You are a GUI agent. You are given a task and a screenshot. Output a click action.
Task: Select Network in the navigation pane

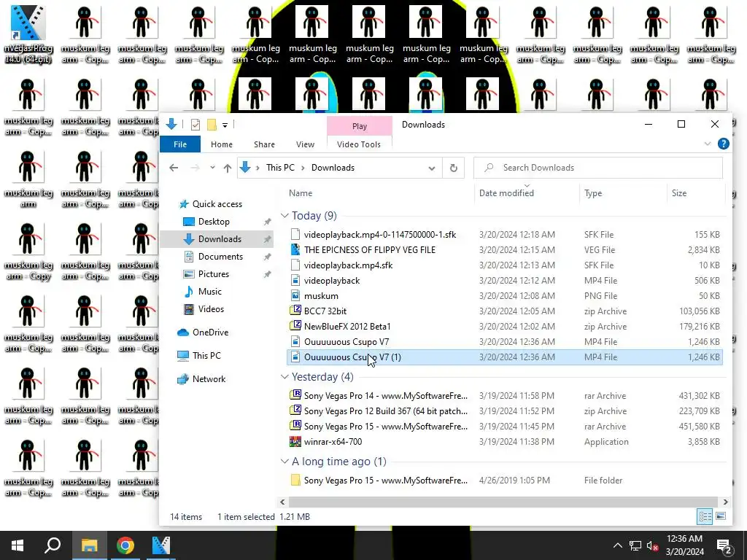tap(209, 379)
